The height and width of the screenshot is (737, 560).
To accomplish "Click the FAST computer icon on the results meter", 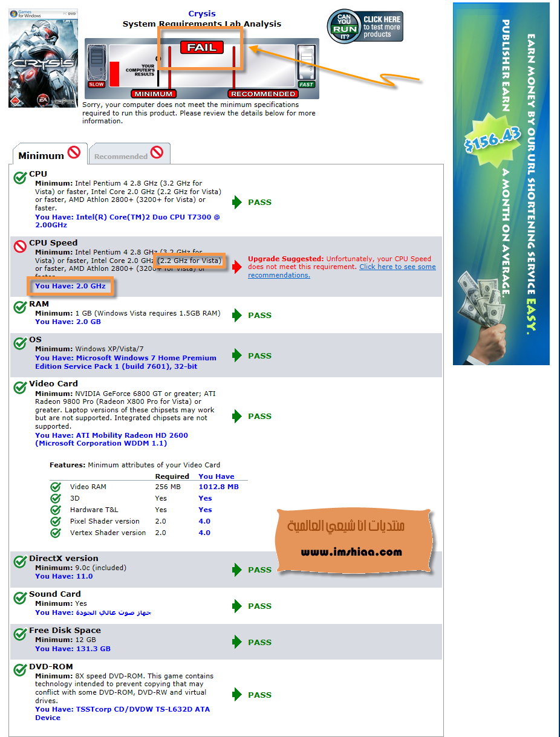I will [307, 67].
